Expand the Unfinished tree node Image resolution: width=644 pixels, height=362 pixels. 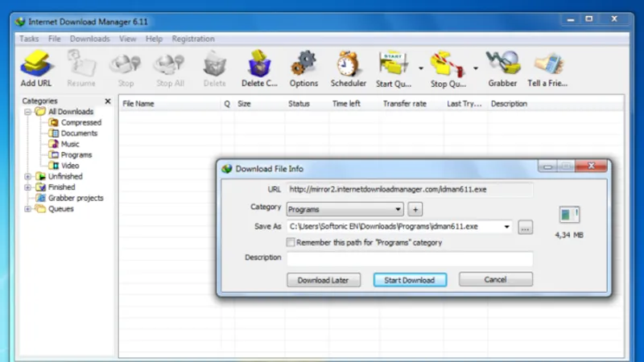click(27, 176)
